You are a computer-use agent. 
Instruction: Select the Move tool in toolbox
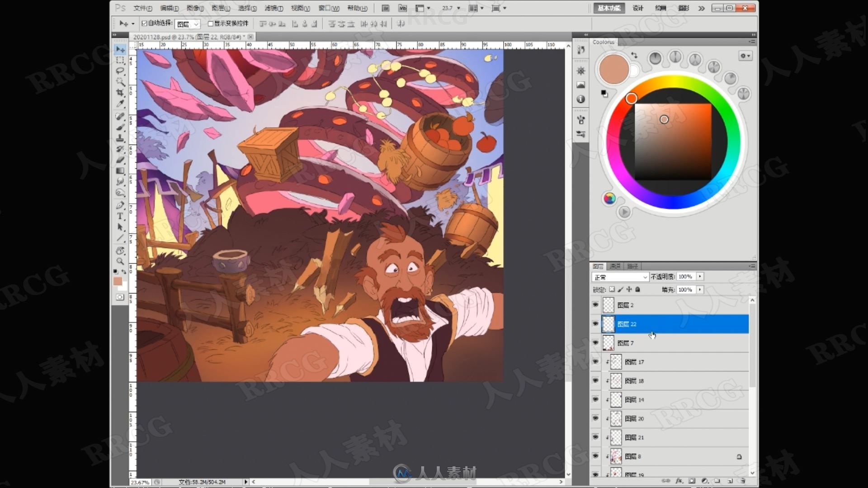click(x=120, y=49)
